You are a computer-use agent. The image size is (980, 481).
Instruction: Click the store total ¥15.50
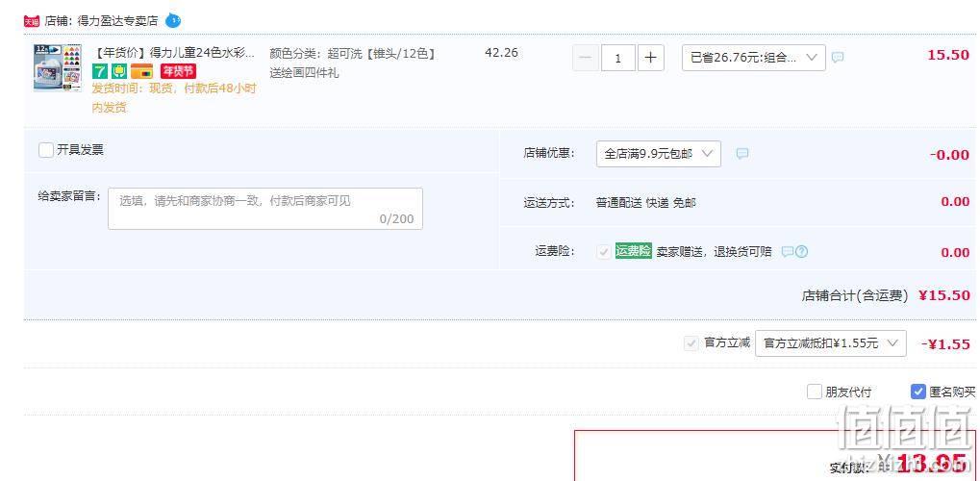943,295
